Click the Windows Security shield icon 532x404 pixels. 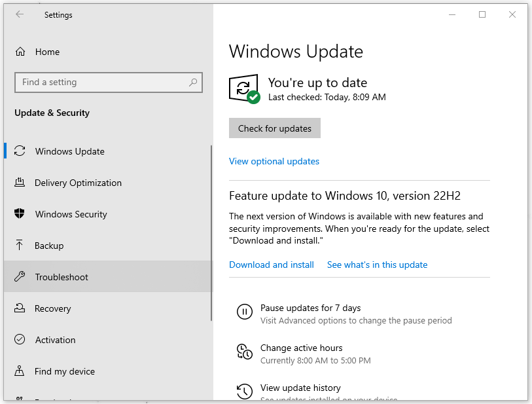click(20, 214)
